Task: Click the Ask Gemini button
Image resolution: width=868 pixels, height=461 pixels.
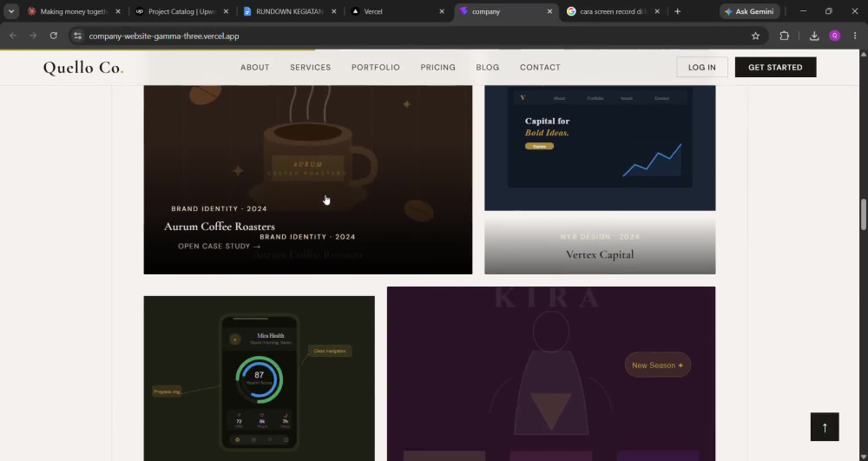Action: coord(750,11)
